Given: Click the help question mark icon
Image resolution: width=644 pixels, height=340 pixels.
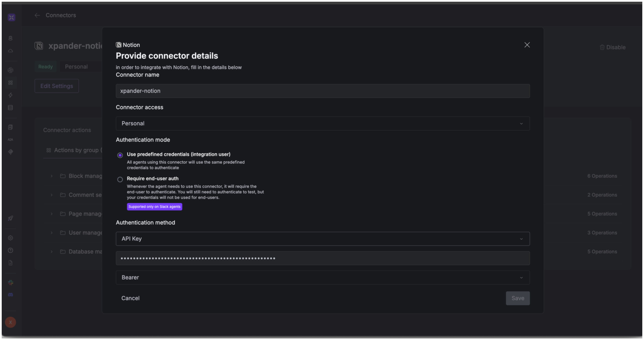Looking at the screenshot, I should pyautogui.click(x=10, y=250).
